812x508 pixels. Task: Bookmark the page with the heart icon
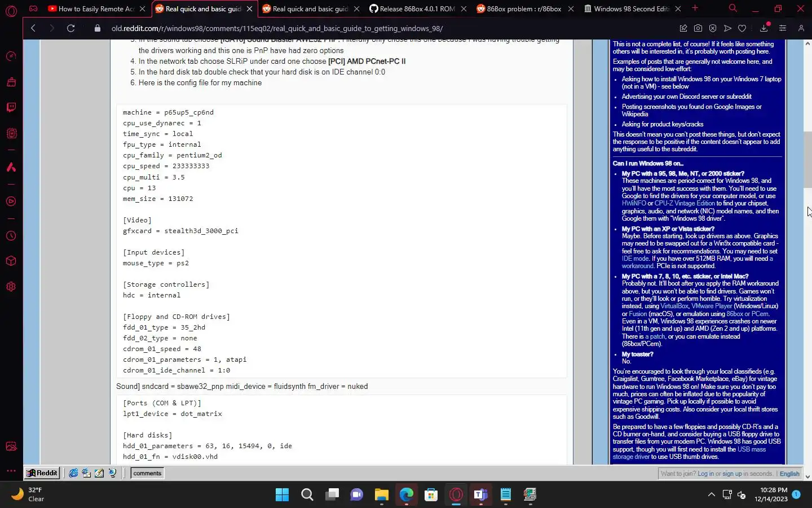click(742, 28)
